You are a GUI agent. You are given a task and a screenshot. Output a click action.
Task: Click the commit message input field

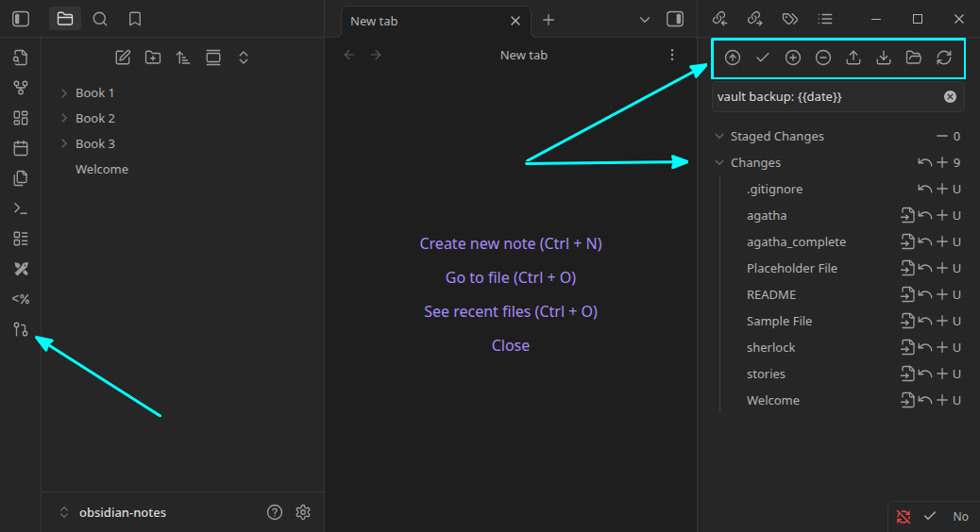826,96
